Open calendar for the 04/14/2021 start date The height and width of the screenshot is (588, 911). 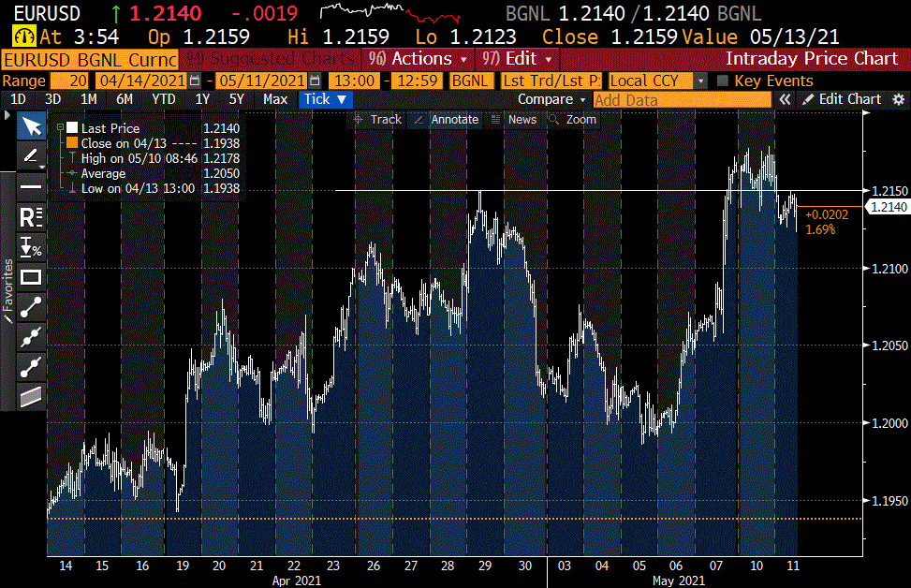195,81
